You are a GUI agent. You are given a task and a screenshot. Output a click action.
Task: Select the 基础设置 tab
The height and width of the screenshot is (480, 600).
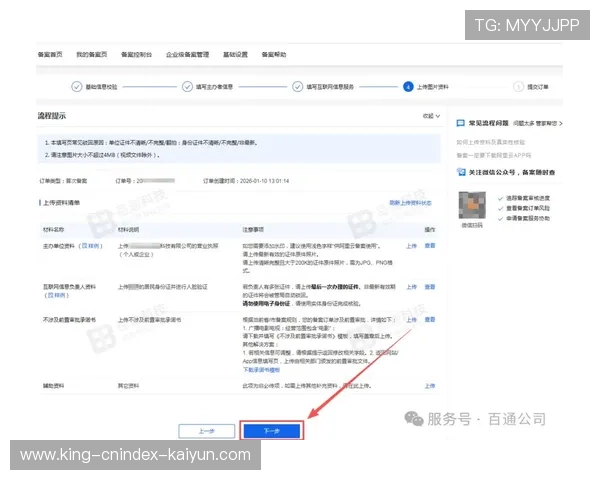pyautogui.click(x=235, y=54)
